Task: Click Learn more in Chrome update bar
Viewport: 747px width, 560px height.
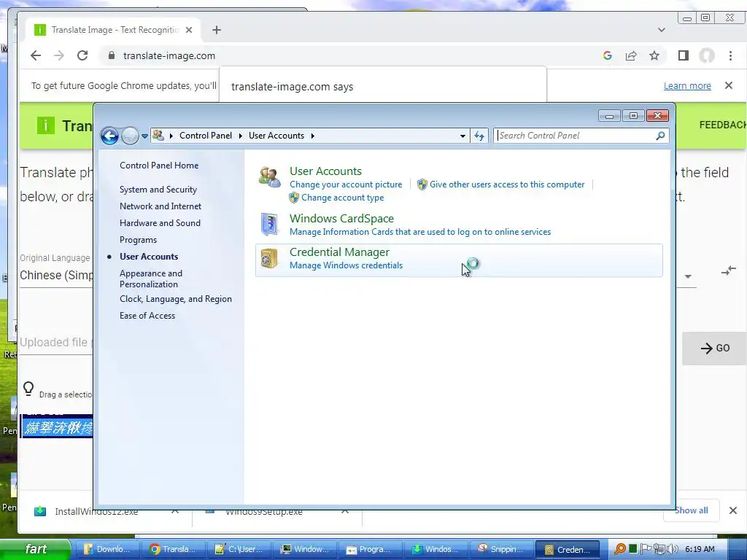Action: pos(687,86)
